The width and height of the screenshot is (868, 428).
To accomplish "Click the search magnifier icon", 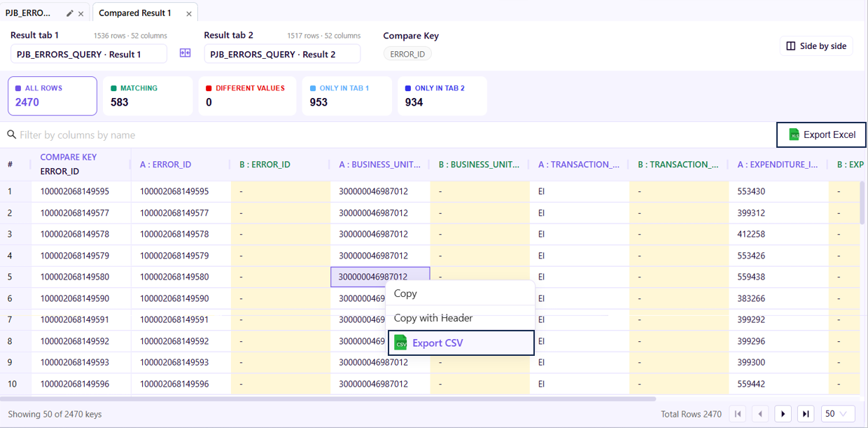I will tap(11, 134).
